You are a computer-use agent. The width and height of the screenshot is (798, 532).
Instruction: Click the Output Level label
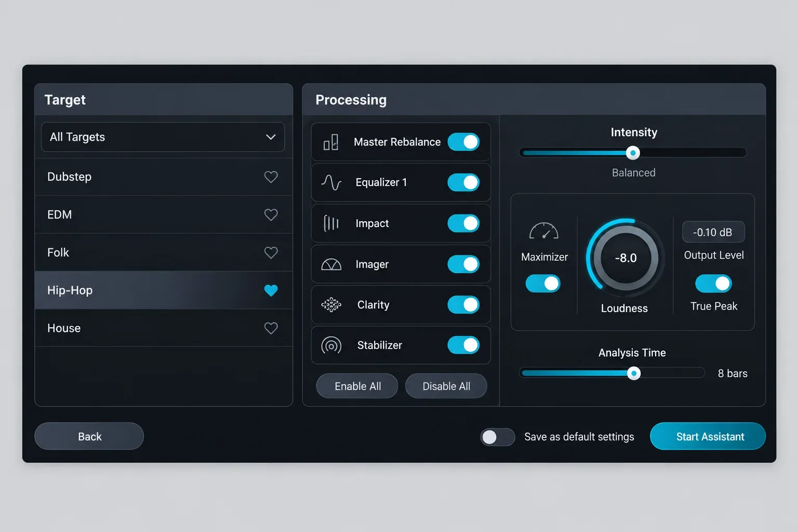coord(714,255)
